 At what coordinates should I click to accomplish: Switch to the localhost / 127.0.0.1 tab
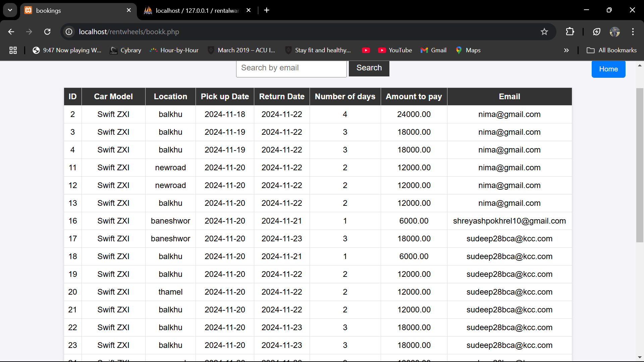click(x=198, y=10)
